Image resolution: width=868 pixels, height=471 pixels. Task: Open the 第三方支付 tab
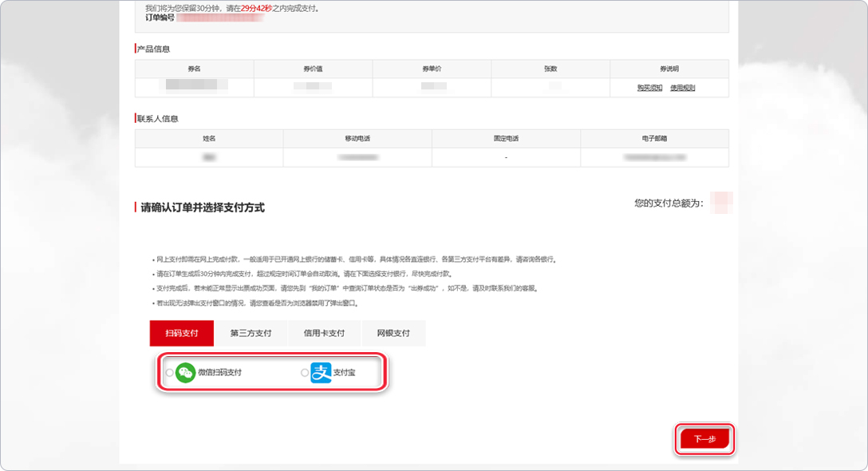pos(251,333)
